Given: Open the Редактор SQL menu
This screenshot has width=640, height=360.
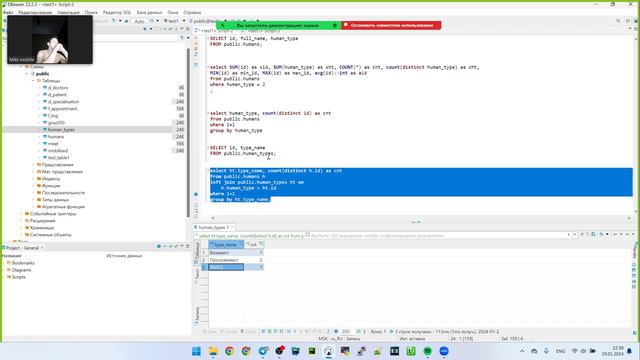Looking at the screenshot, I should click(117, 13).
